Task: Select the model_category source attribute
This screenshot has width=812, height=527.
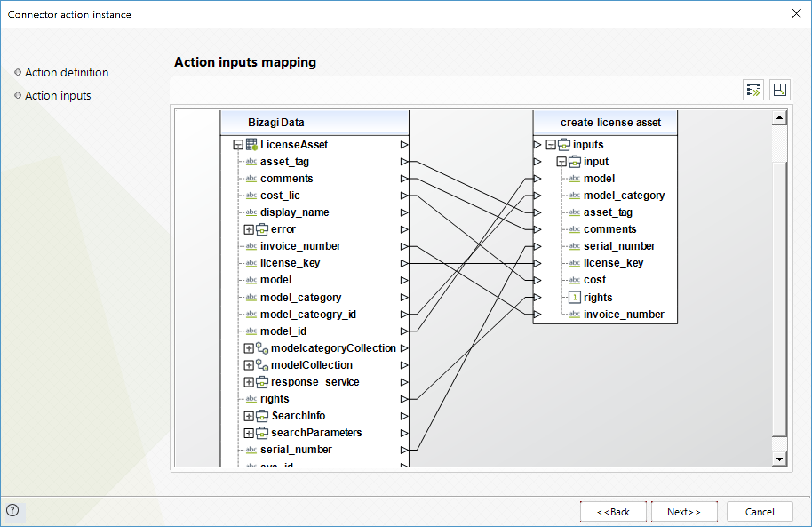Action: click(x=301, y=297)
